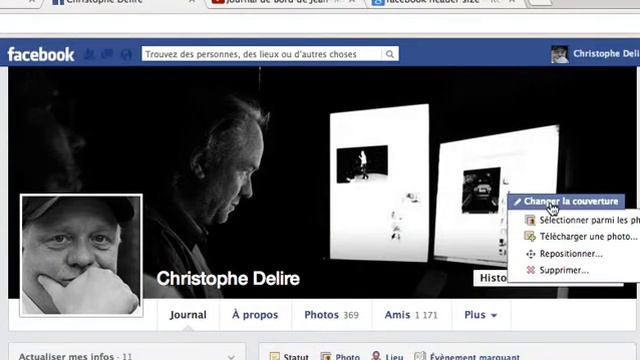This screenshot has height=360, width=640.
Task: Open the Amis 1 171 tab
Action: click(x=411, y=315)
